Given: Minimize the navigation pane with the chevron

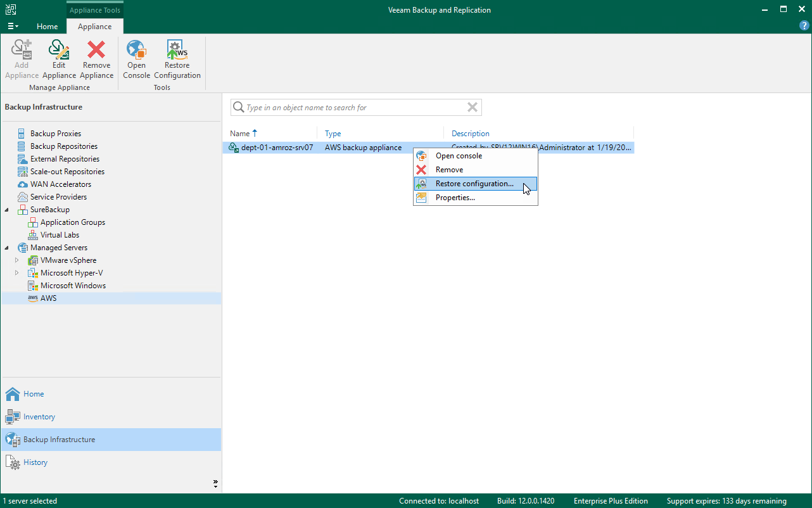Looking at the screenshot, I should click(x=215, y=483).
